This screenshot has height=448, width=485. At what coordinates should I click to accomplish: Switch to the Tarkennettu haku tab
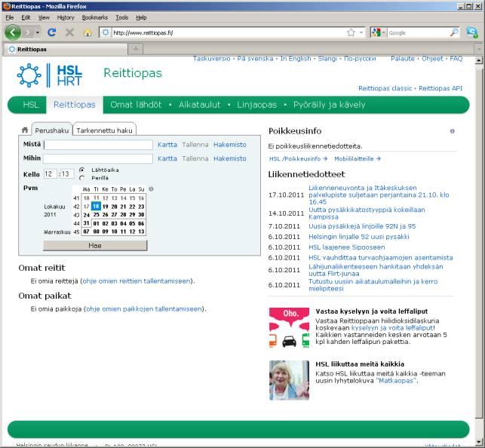click(x=104, y=130)
